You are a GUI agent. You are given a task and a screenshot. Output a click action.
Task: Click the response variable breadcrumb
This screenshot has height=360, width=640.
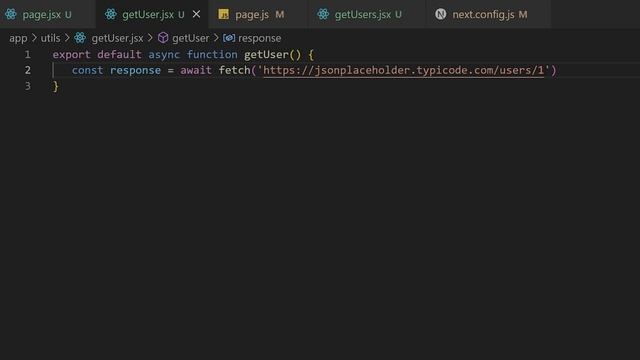[x=260, y=38]
